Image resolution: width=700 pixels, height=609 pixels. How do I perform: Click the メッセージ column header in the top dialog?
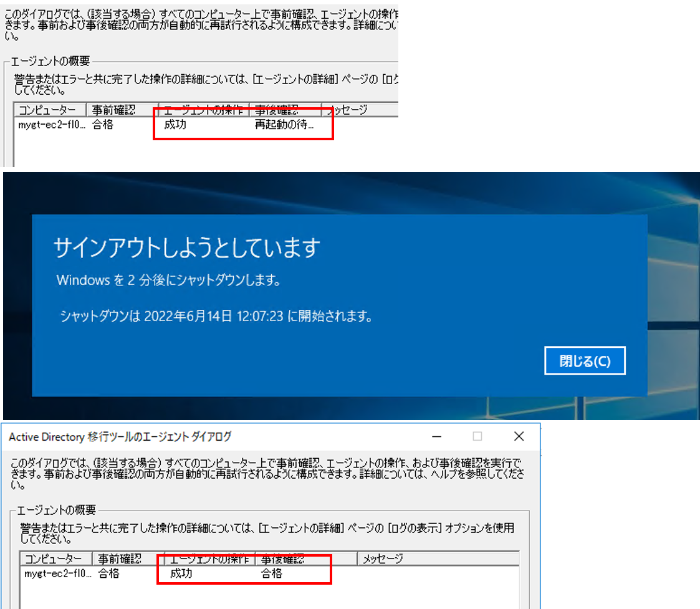tap(360, 110)
